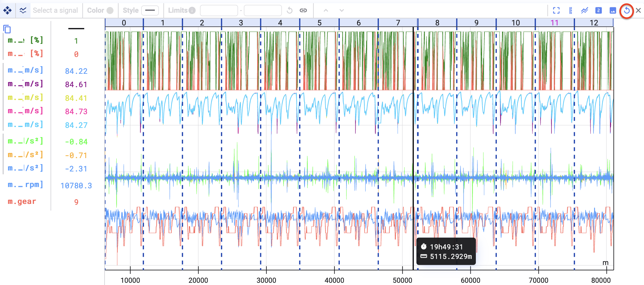The width and height of the screenshot is (644, 285).
Task: Select lap 11 tab in lap header
Action: tap(554, 23)
